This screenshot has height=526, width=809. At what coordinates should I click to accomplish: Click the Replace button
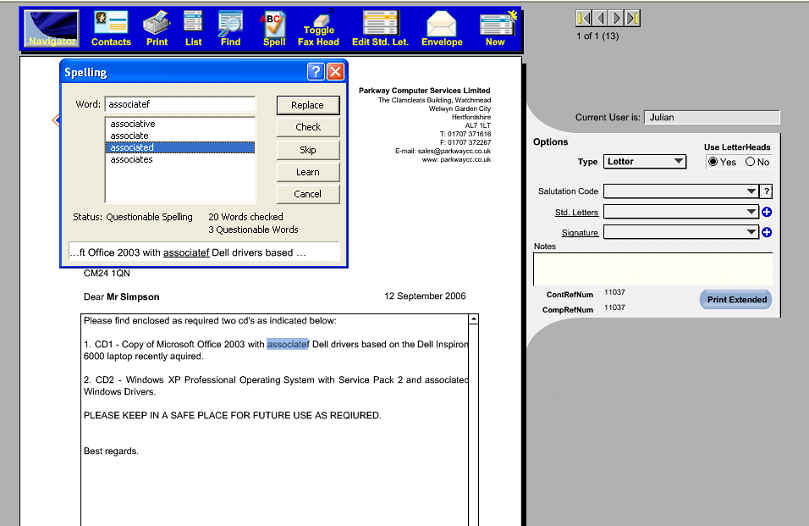pos(308,105)
